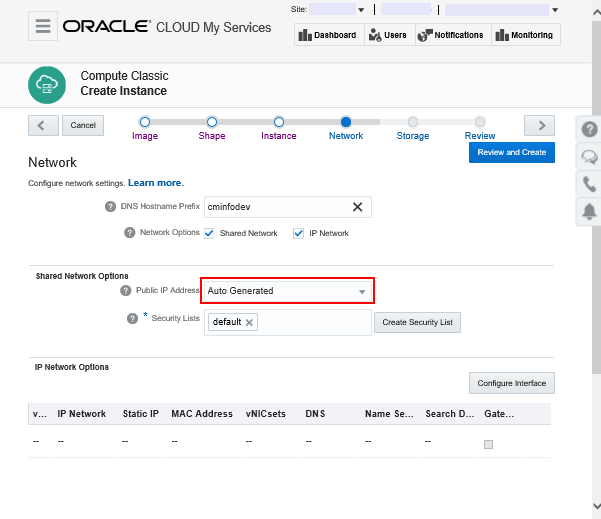Click the DNS column header
The height and width of the screenshot is (519, 601).
click(x=315, y=414)
